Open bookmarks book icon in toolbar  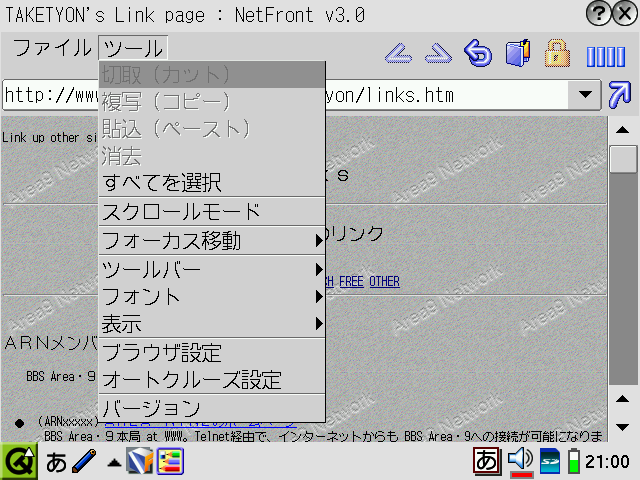[x=518, y=53]
